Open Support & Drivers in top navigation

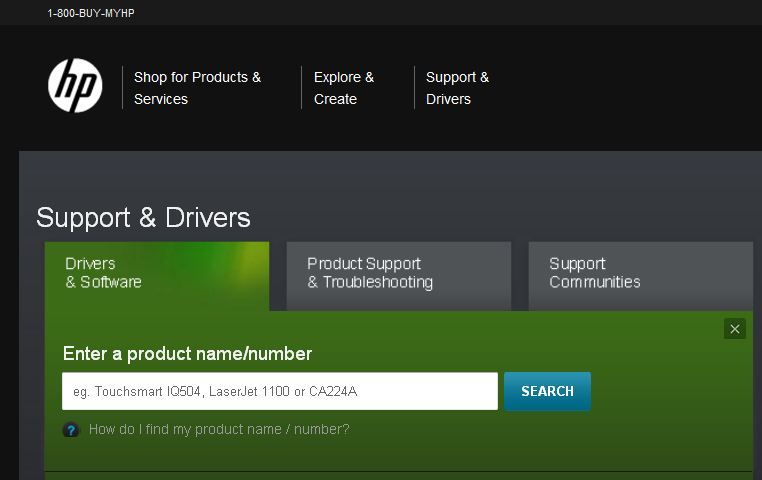point(457,88)
